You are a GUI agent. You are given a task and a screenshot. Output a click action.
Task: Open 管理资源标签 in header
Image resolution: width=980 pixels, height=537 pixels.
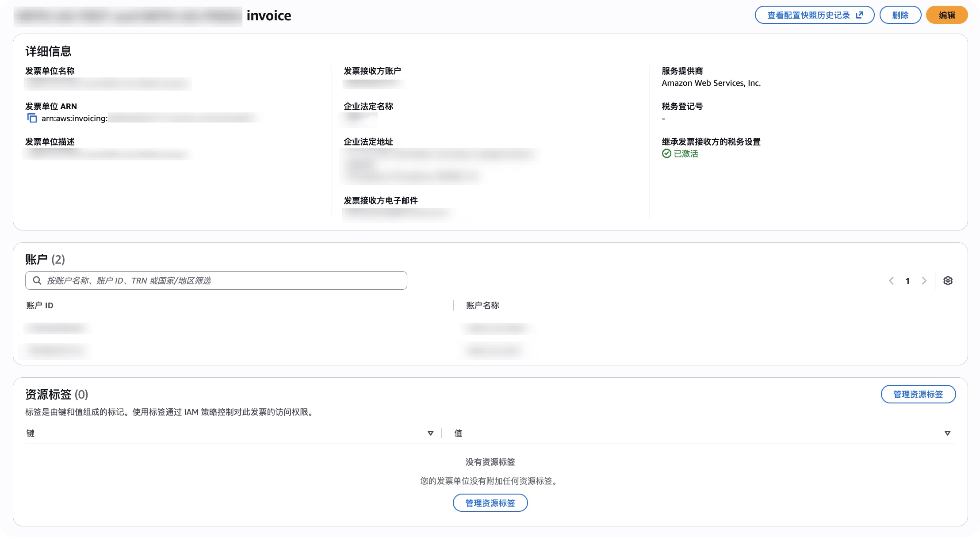[918, 394]
